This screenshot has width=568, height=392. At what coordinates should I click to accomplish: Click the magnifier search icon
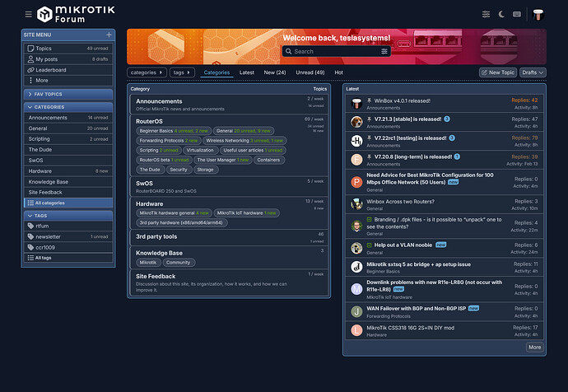click(288, 51)
